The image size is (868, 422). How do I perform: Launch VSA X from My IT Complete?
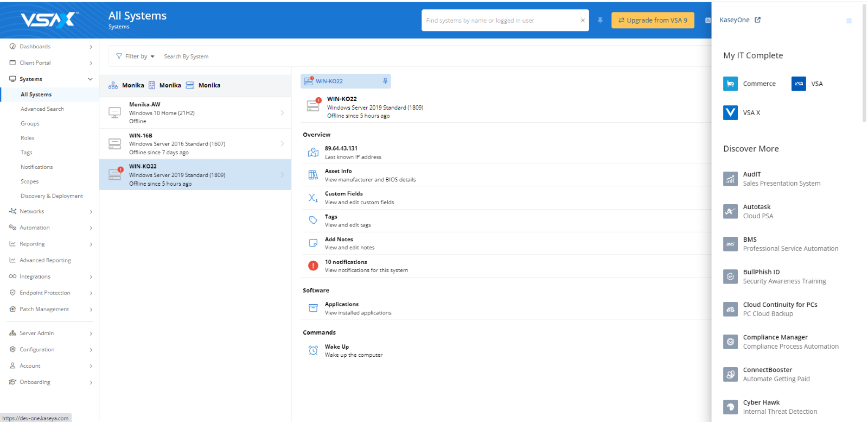730,112
